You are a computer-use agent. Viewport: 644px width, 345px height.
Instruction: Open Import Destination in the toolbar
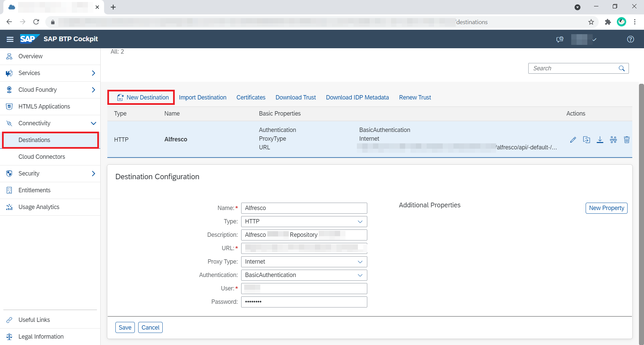[202, 97]
